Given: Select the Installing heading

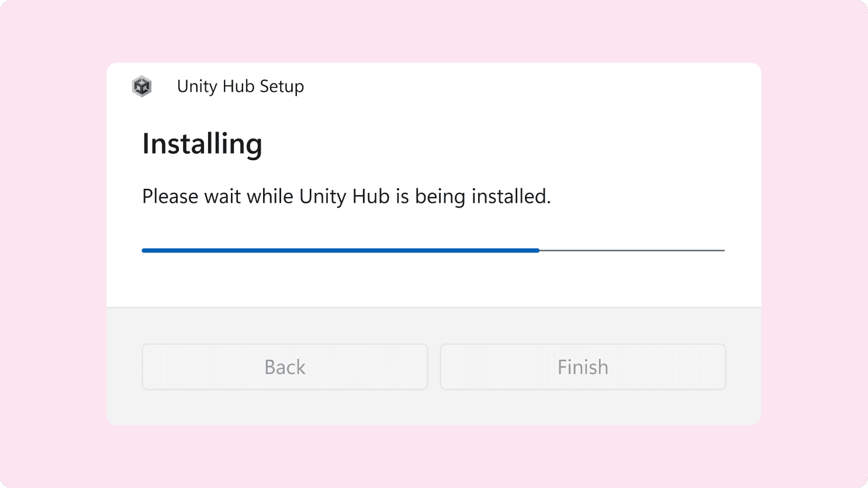Looking at the screenshot, I should coord(202,143).
